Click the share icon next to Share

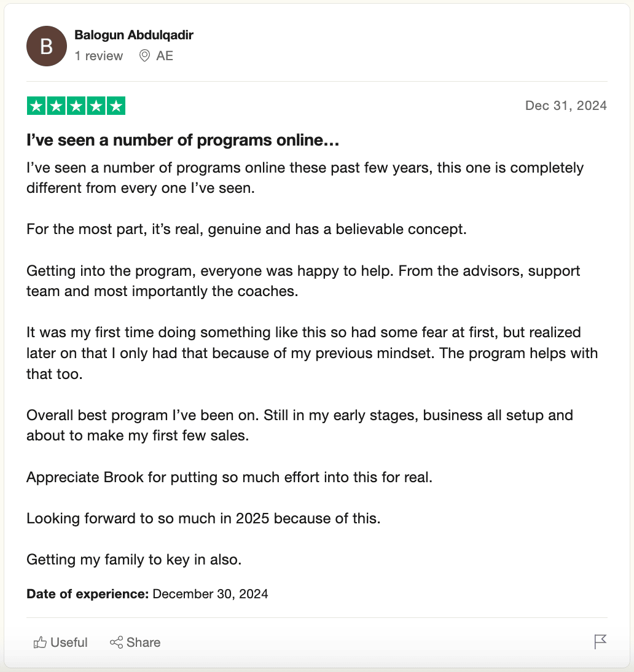pos(116,643)
